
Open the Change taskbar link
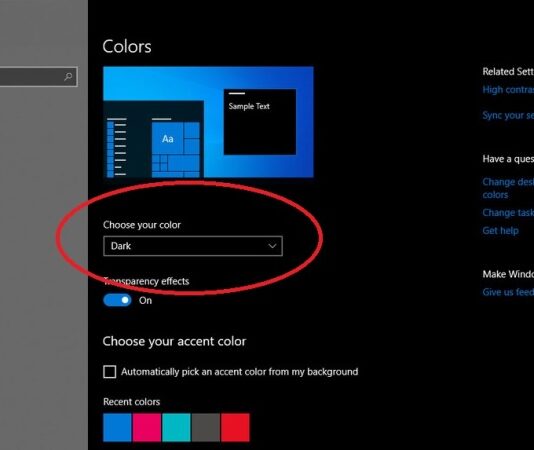508,213
